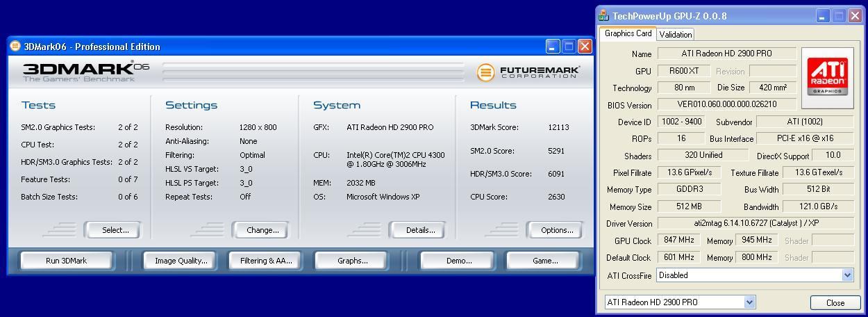Click the Subvendor field ATI (1002)
Viewport: 868px width, 317px height.
coord(806,122)
